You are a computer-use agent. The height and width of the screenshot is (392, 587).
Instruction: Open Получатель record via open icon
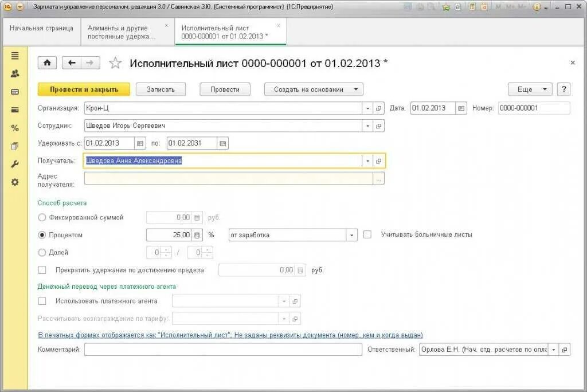(379, 161)
